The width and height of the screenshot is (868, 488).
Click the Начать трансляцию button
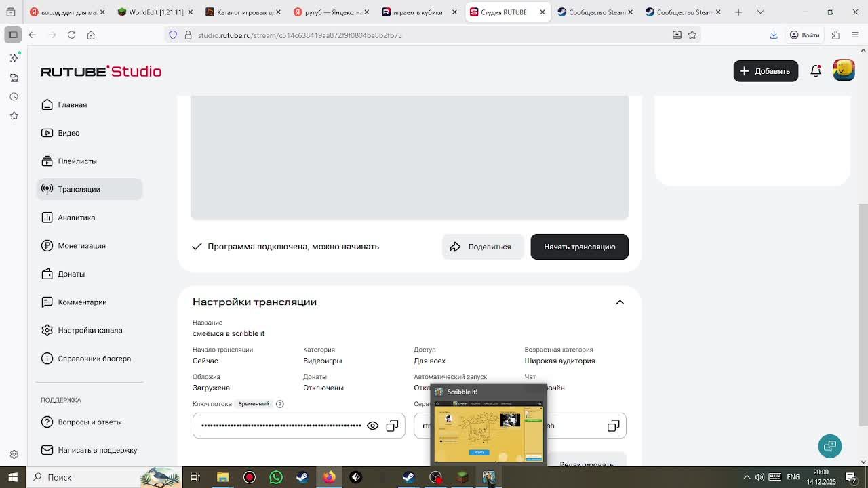(579, 247)
